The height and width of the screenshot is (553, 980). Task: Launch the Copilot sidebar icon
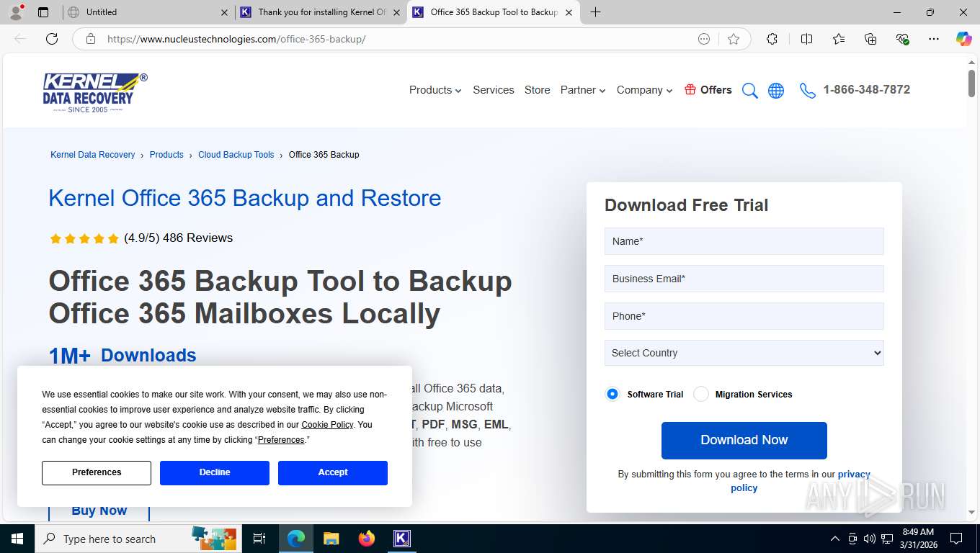tap(963, 39)
